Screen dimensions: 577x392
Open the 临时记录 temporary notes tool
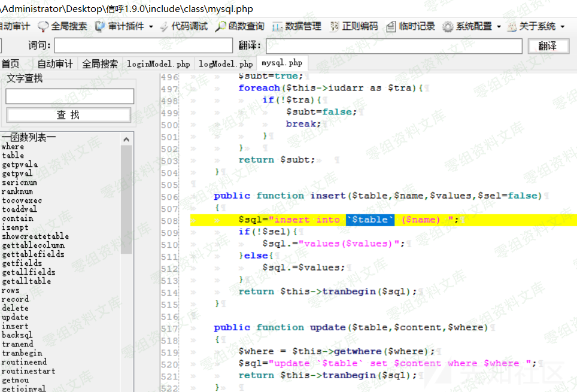[x=411, y=26]
